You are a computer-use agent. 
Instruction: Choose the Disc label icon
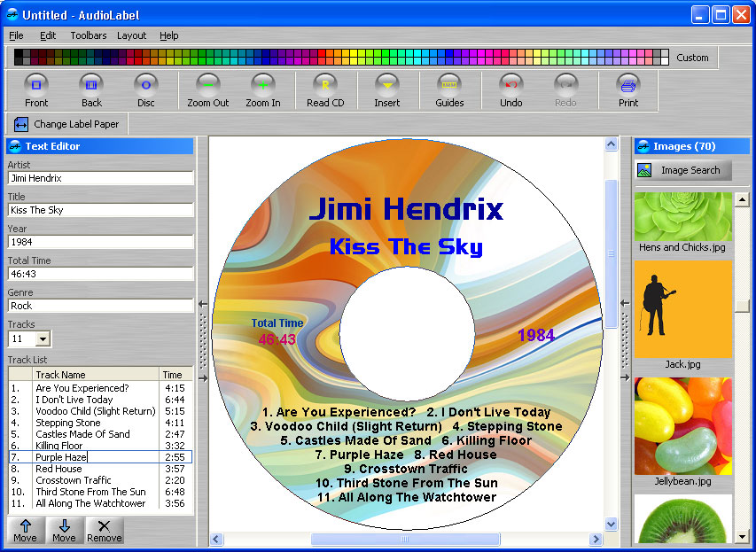[x=145, y=90]
